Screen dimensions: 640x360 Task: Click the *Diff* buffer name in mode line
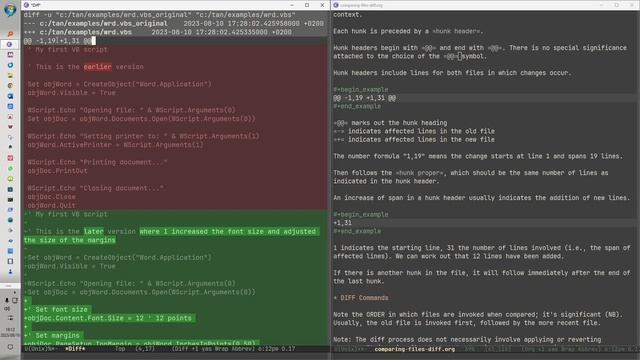coord(75,349)
